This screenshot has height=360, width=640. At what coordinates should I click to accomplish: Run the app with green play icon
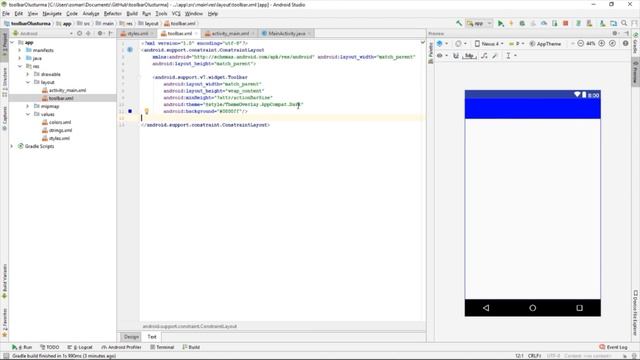(500, 24)
